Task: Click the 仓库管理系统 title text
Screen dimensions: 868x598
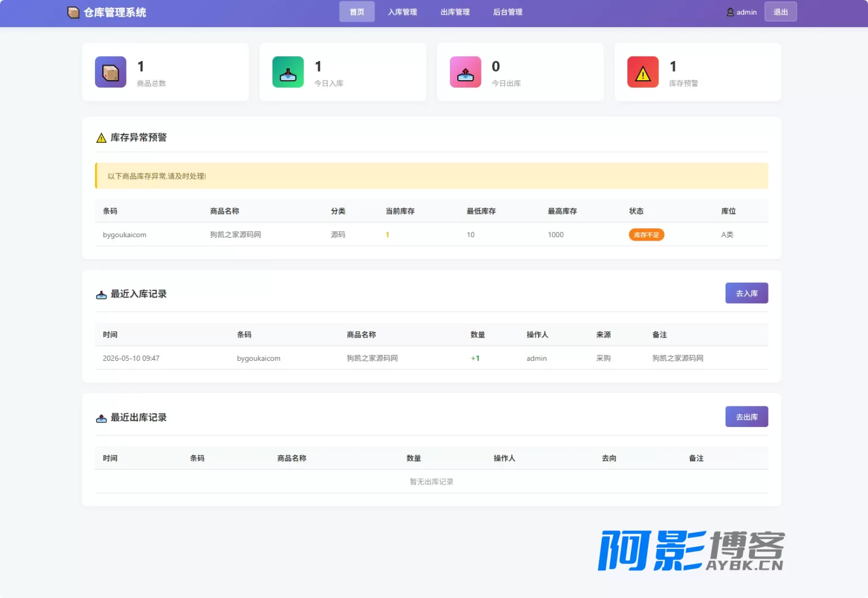Action: [115, 12]
